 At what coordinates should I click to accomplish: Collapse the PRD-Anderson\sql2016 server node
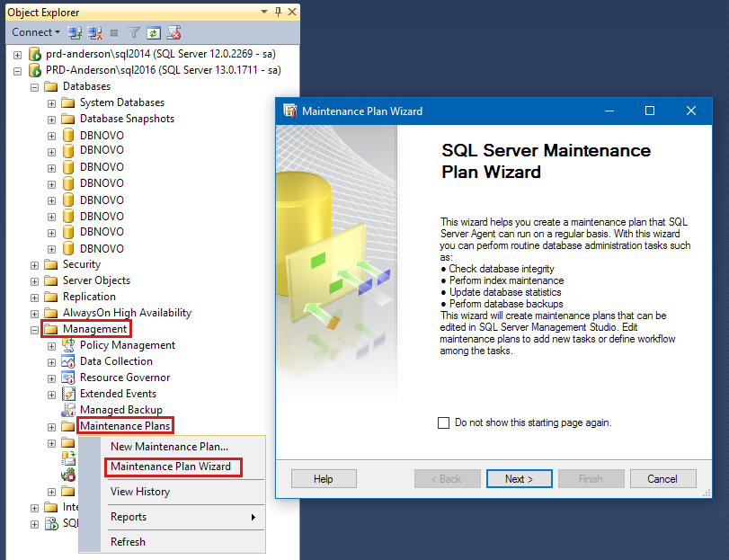18,72
